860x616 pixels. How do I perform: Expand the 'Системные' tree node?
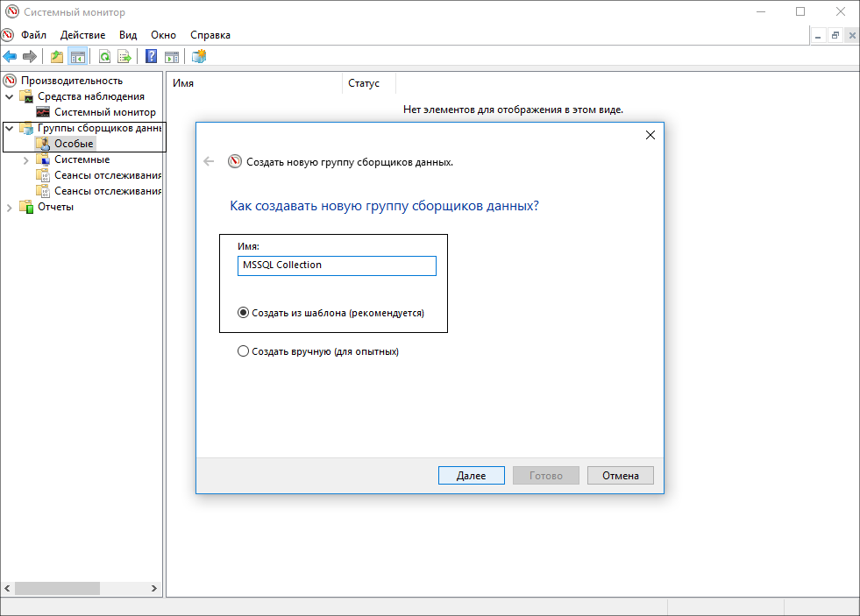(26, 159)
